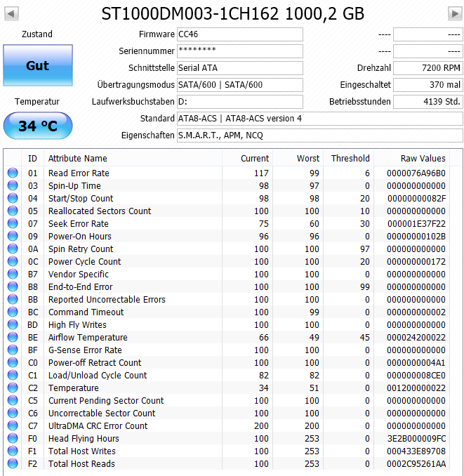The width and height of the screenshot is (464, 476).
Task: Select the 'Reallocated Sectors Count' attribute name
Action: (100, 211)
